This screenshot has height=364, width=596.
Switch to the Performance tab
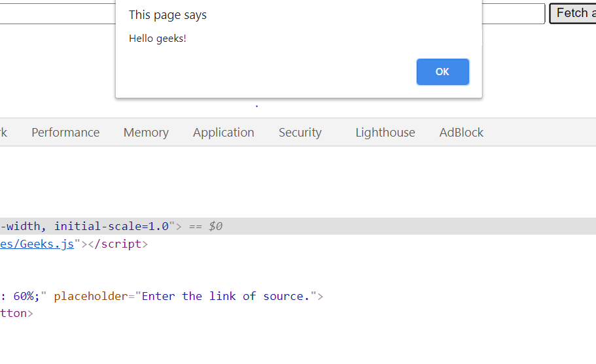65,133
